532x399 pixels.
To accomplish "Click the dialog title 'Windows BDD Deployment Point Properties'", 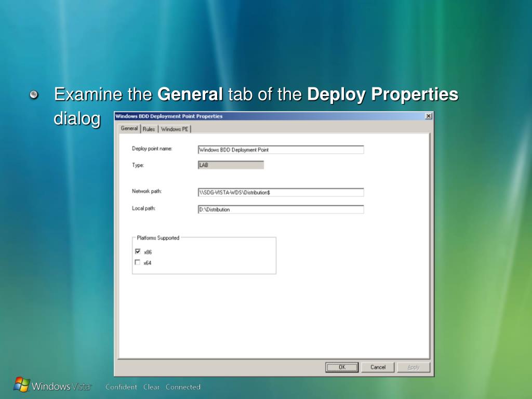I will 169,116.
